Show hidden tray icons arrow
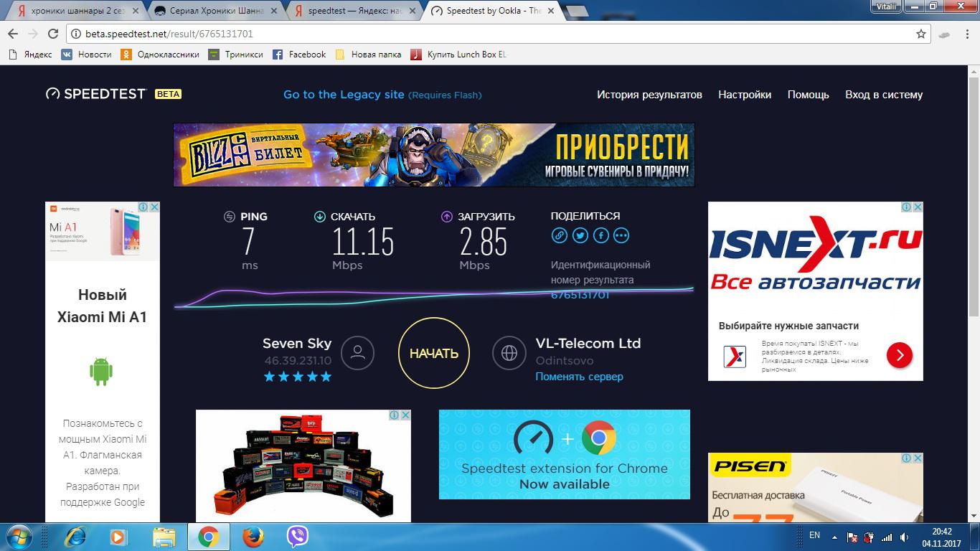The image size is (980, 551). click(834, 537)
